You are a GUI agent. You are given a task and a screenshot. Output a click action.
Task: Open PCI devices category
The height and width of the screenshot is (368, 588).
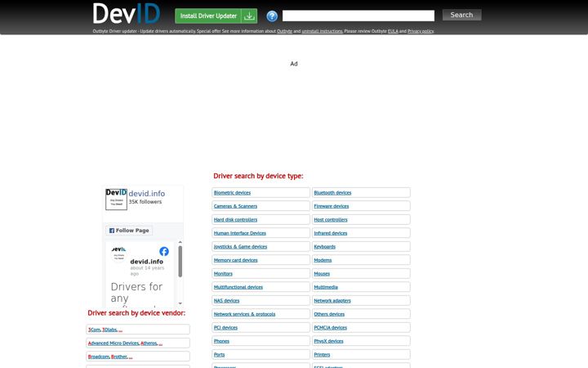[x=225, y=328]
